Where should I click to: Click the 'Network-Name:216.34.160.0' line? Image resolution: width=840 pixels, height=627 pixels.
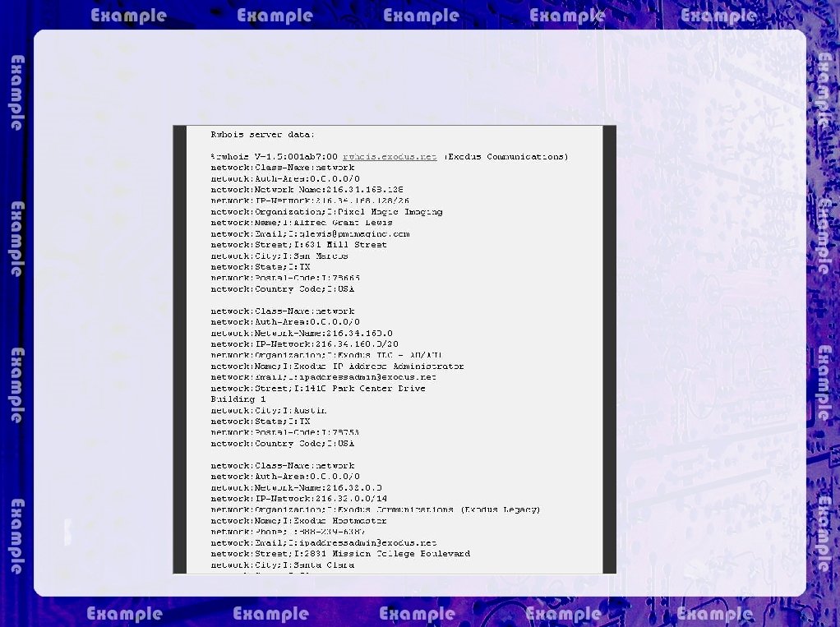coord(302,333)
